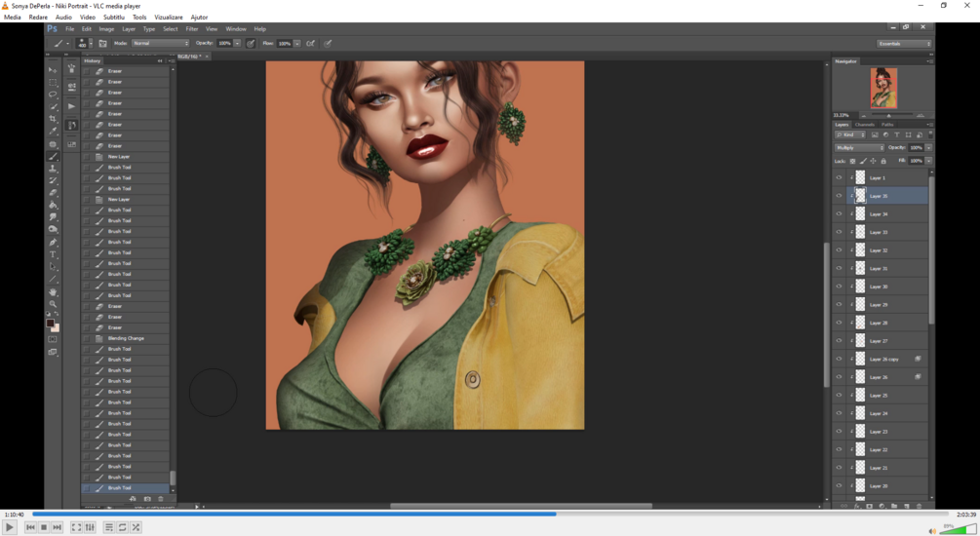
Task: Open layer Opacity arrow
Action: click(928, 148)
